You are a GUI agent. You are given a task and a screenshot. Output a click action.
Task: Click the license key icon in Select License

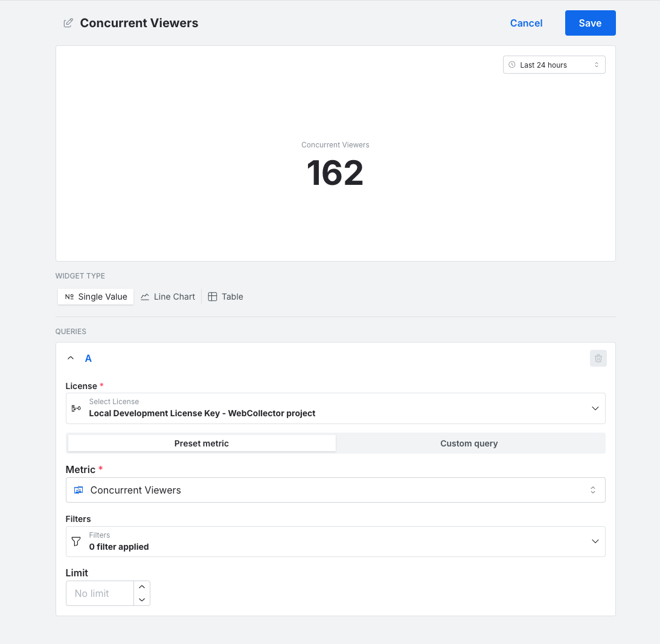[76, 408]
